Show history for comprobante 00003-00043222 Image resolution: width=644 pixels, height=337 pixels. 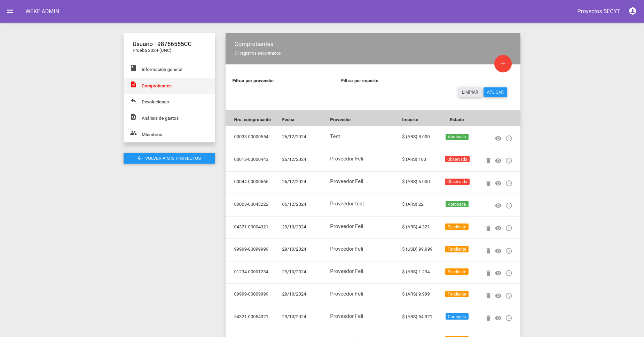509,206
